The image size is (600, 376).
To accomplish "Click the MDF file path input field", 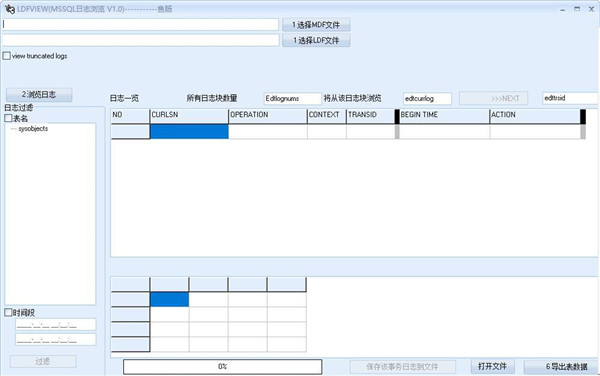I will tap(140, 24).
